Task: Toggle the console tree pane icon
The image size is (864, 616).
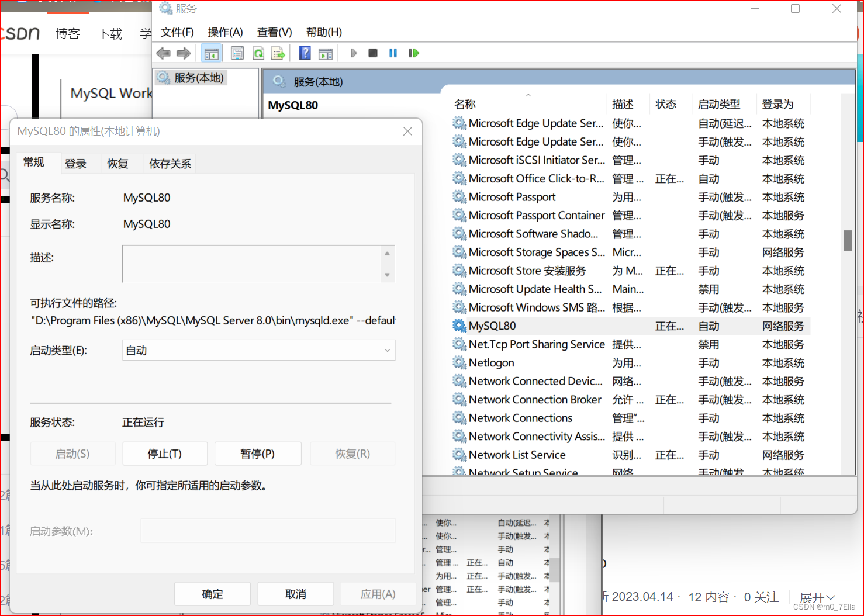Action: click(x=211, y=53)
